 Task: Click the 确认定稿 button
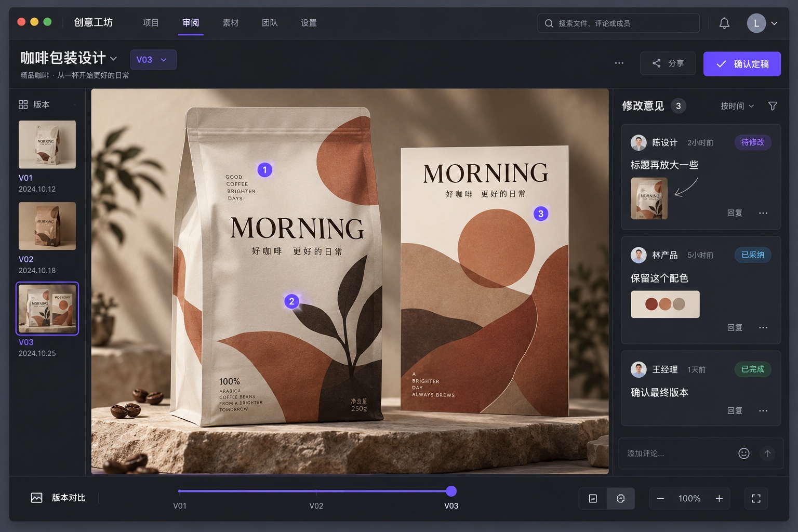click(x=742, y=64)
